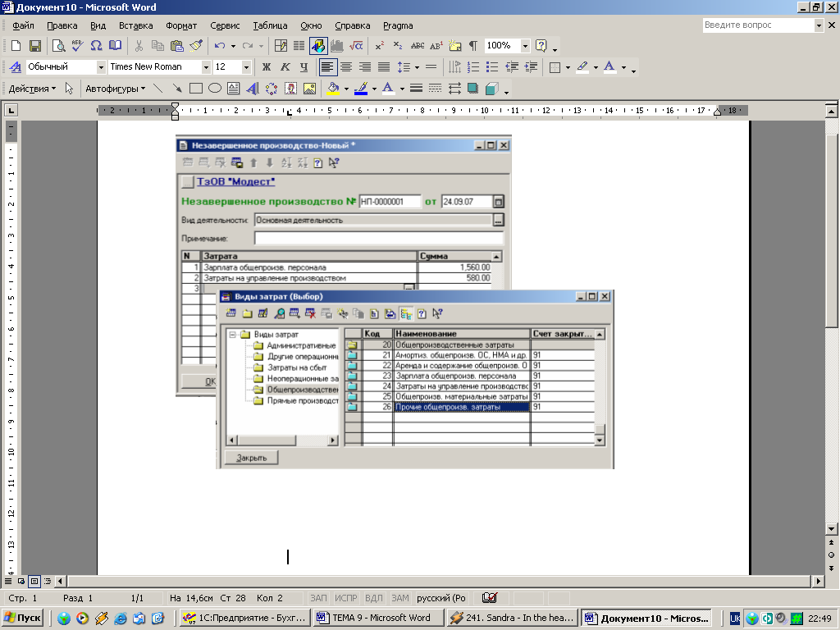Decrease the paragraph indent

point(512,67)
